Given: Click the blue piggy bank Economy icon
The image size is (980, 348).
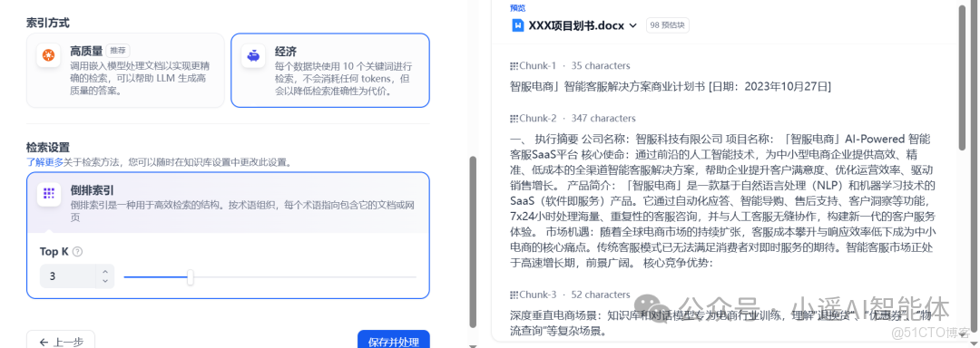Looking at the screenshot, I should coord(254,56).
